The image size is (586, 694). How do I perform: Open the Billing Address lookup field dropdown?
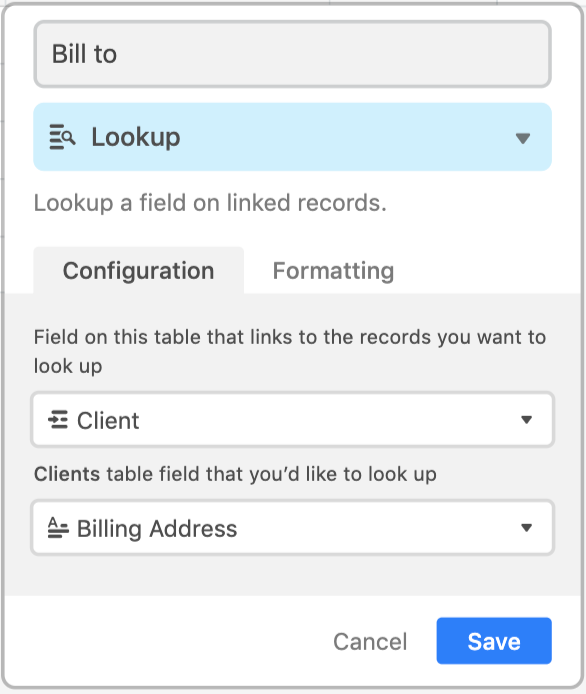pyautogui.click(x=293, y=528)
